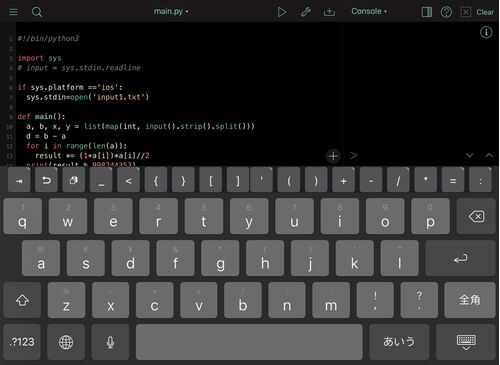Tap the less-than symbol key
The height and width of the screenshot is (365, 500).
(x=128, y=180)
